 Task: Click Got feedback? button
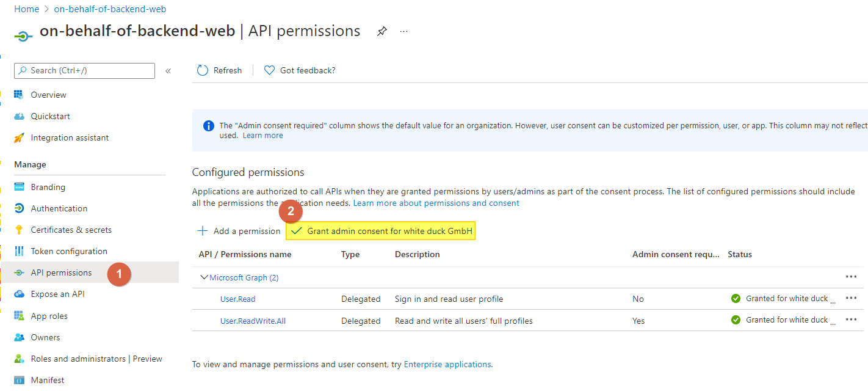click(300, 70)
